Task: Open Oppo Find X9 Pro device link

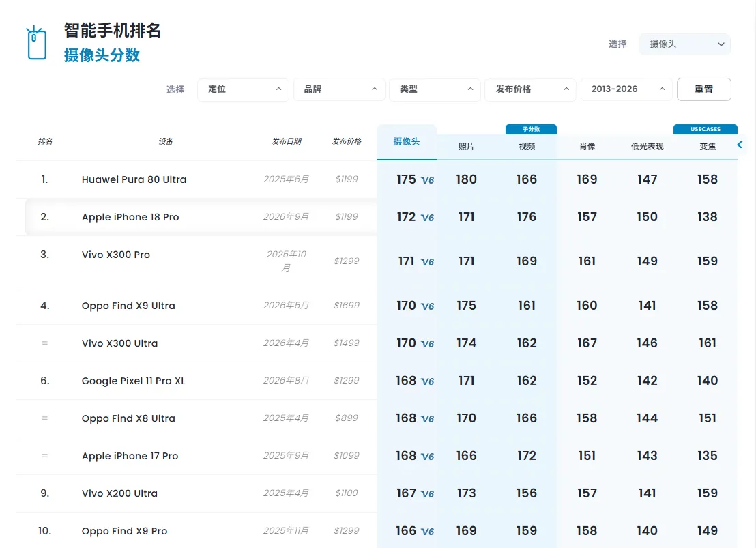Action: tap(124, 531)
